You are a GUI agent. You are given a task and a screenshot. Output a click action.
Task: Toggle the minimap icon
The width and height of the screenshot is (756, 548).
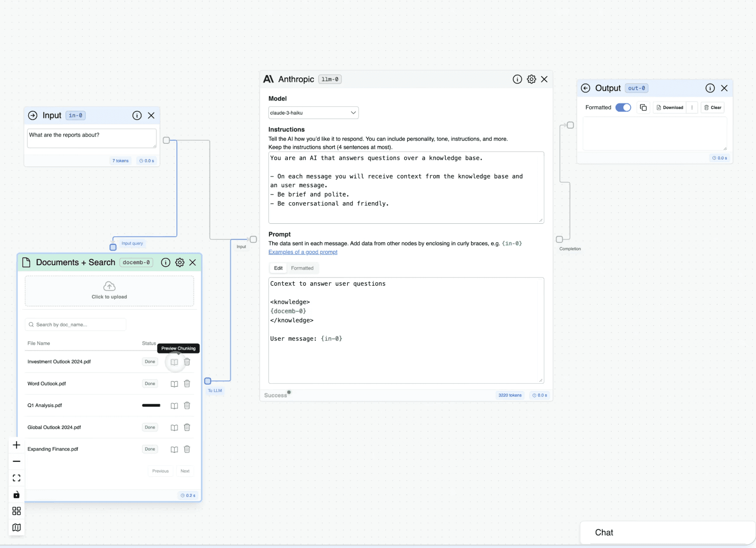(17, 528)
